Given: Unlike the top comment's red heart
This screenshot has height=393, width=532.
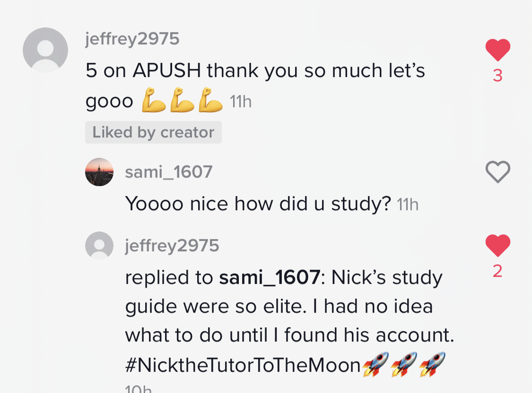Looking at the screenshot, I should (498, 50).
